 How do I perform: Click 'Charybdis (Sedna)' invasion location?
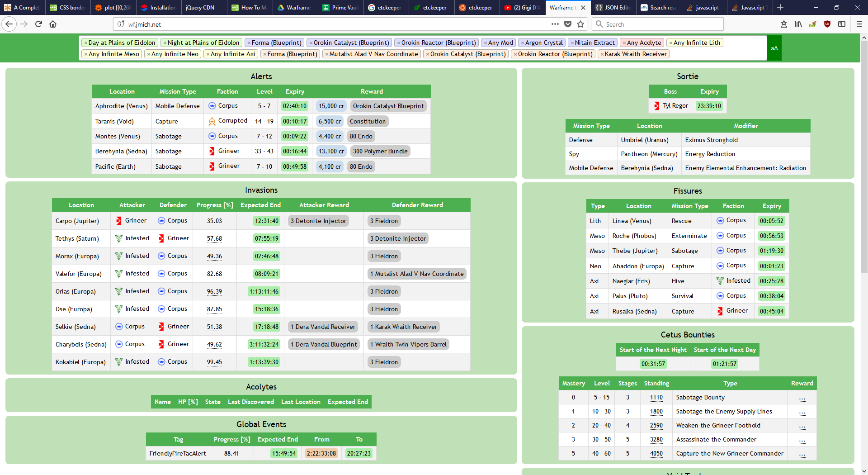pos(81,345)
